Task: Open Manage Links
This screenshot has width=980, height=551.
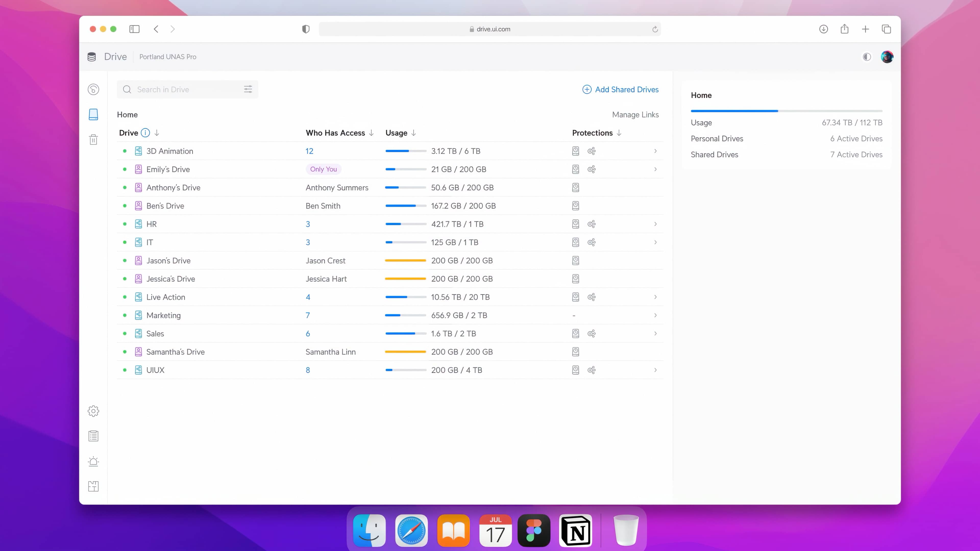Action: [635, 115]
